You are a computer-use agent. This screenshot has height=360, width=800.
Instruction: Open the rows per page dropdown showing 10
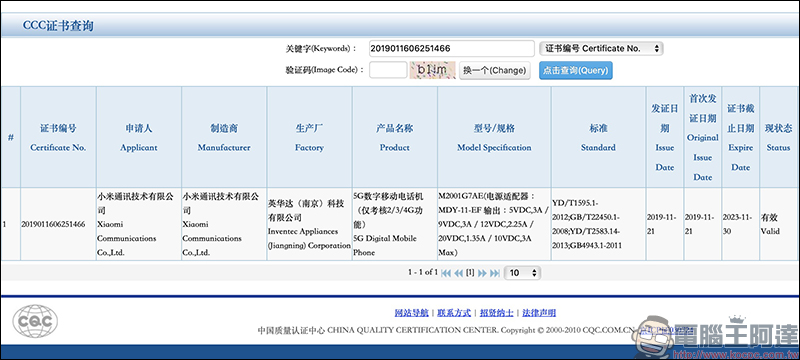(x=522, y=273)
